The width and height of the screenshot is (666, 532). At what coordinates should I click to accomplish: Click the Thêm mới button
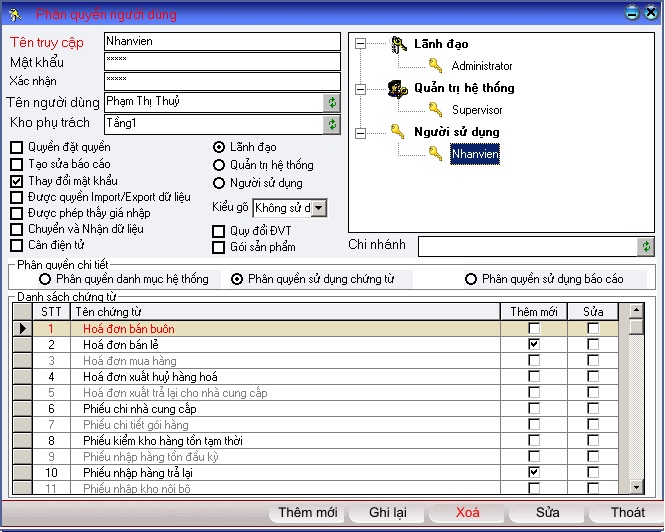[x=307, y=513]
